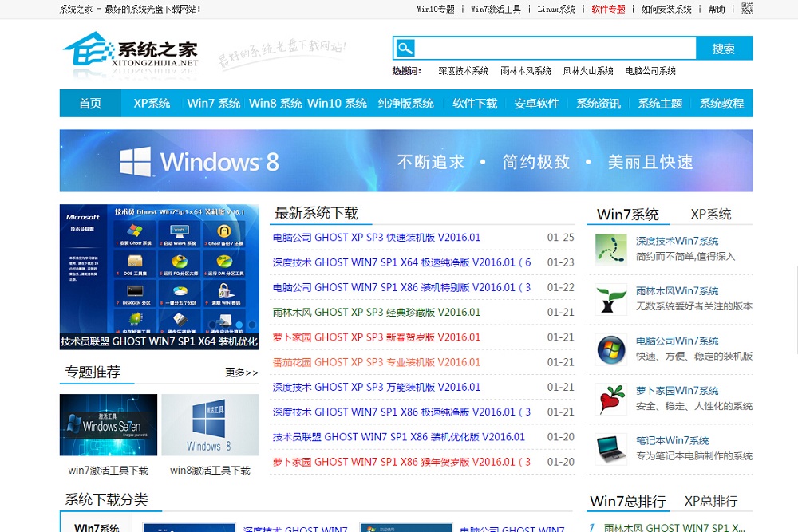Click slideshow caption 技术员联盟 GHOST WIN7 SP1 X64
The height and width of the screenshot is (532, 798).
(160, 342)
